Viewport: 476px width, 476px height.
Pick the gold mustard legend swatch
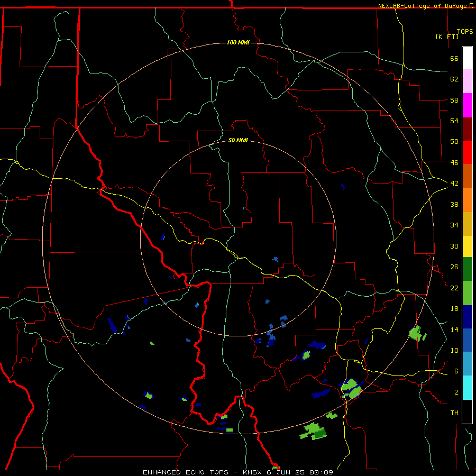point(467,224)
